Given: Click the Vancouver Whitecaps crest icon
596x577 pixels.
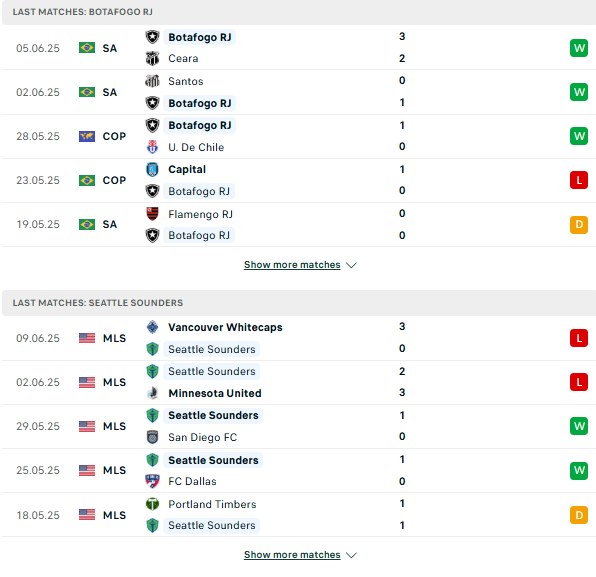Looking at the screenshot, I should [152, 327].
